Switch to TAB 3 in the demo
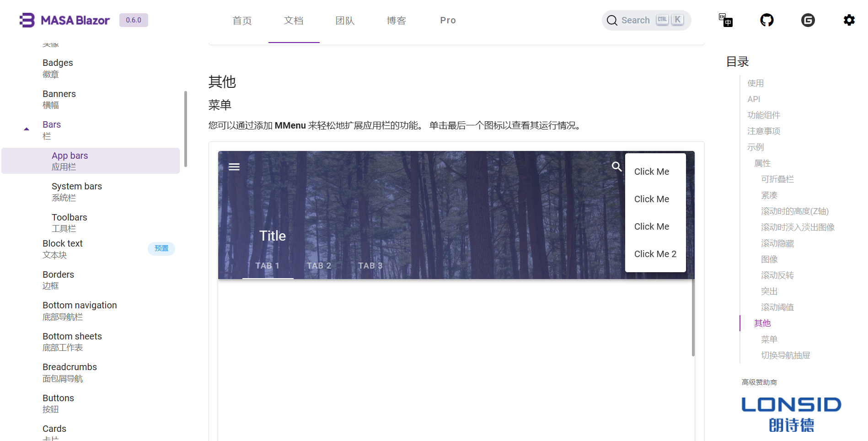Screen dimensions: 868x441 pyautogui.click(x=370, y=265)
